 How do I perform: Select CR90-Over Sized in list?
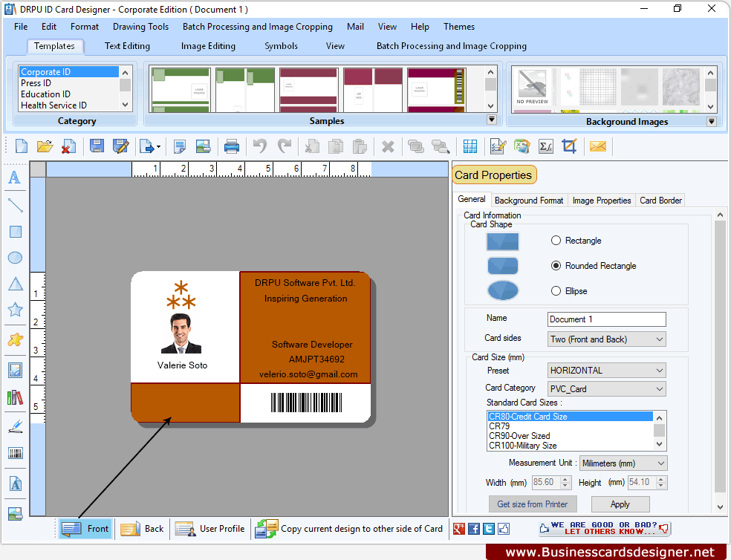tap(570, 436)
